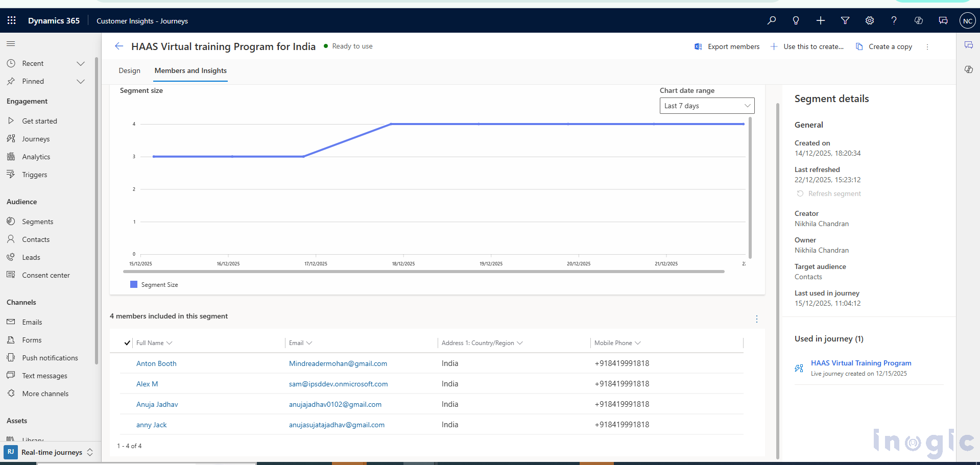Open the Leads page

coord(30,257)
